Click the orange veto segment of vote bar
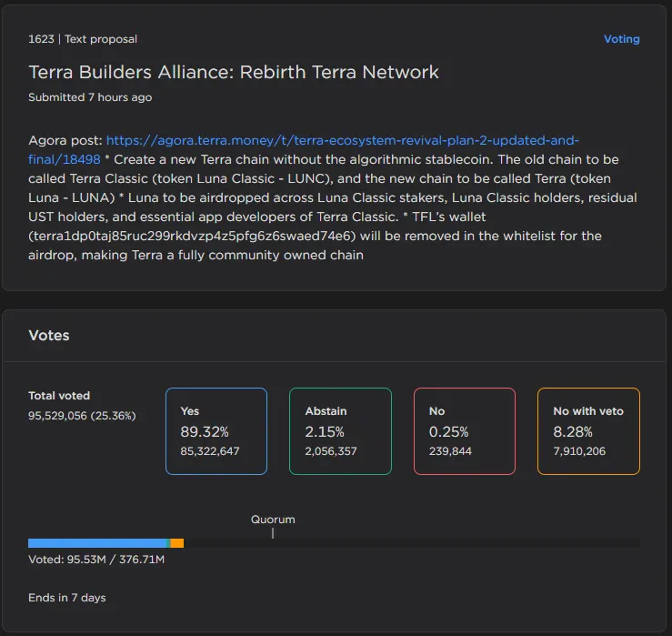The height and width of the screenshot is (636, 672). [177, 543]
